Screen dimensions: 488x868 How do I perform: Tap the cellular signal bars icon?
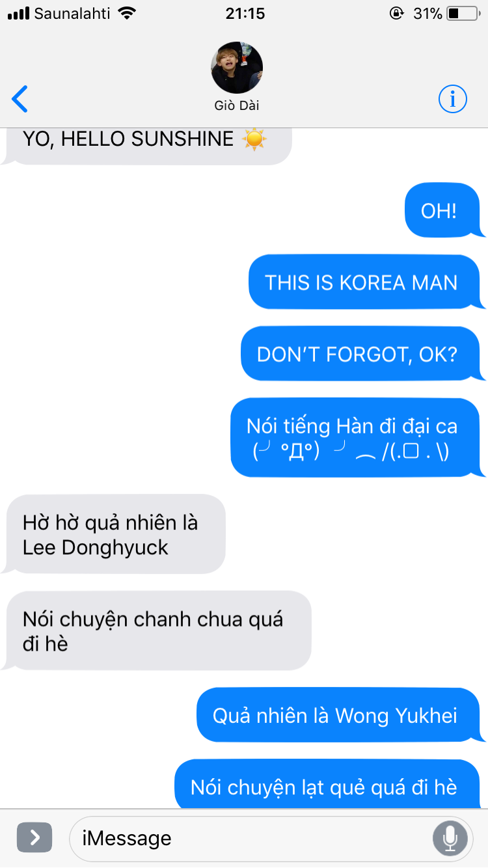point(19,14)
